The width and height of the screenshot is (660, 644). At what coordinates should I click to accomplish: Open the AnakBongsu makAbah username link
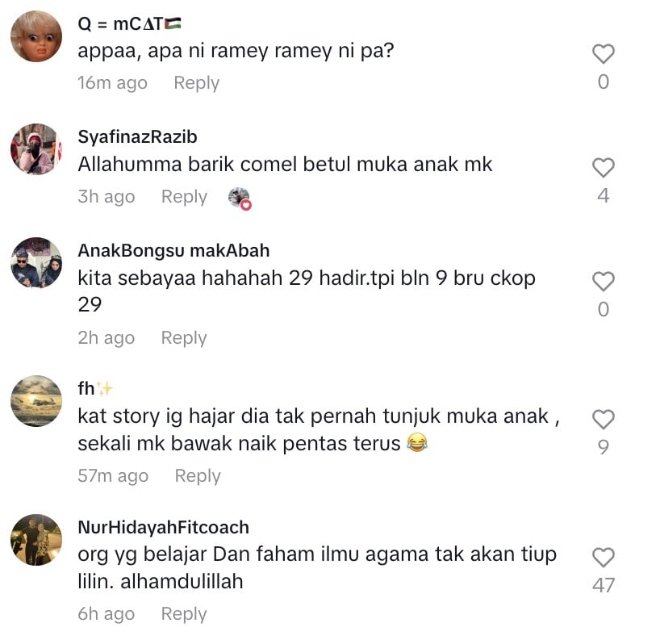(173, 250)
